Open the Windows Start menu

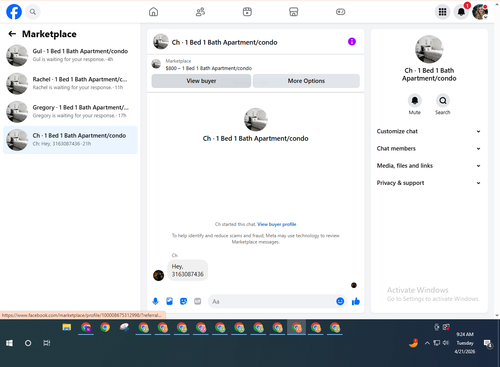pos(9,343)
